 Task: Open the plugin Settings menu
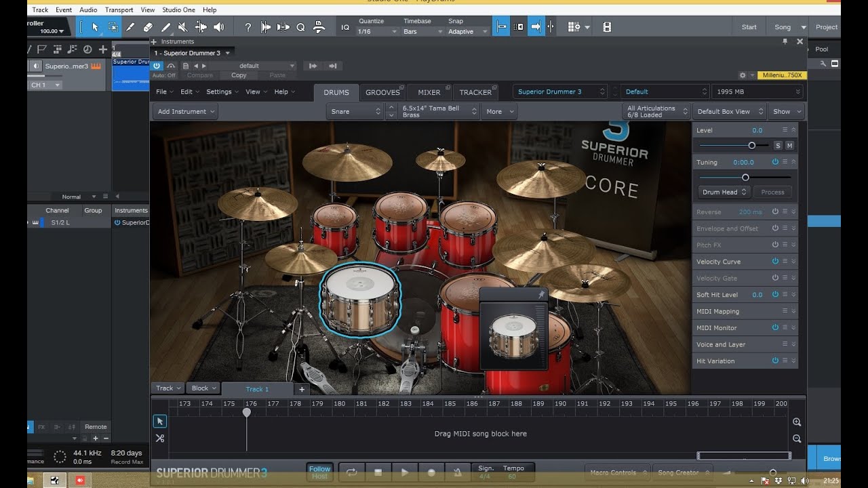[222, 91]
